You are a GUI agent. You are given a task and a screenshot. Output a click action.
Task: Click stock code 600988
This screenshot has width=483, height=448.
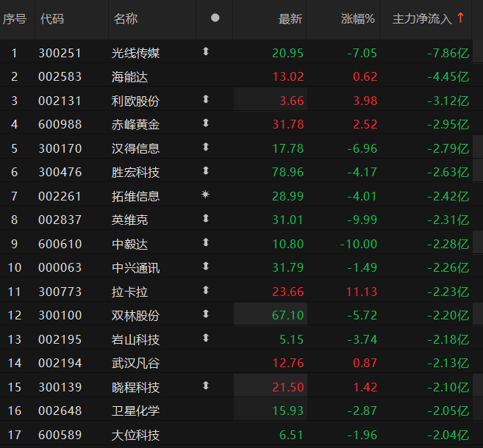(x=60, y=125)
